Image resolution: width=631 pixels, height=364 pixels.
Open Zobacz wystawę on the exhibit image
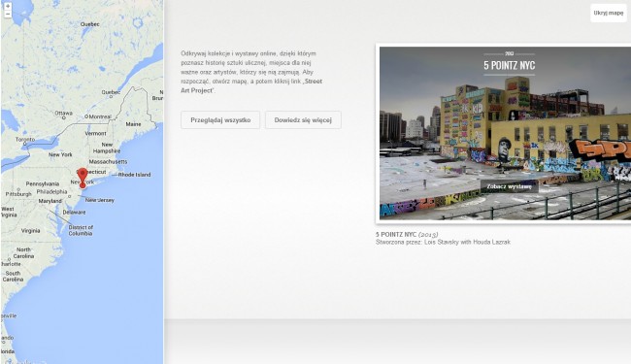(x=509, y=186)
